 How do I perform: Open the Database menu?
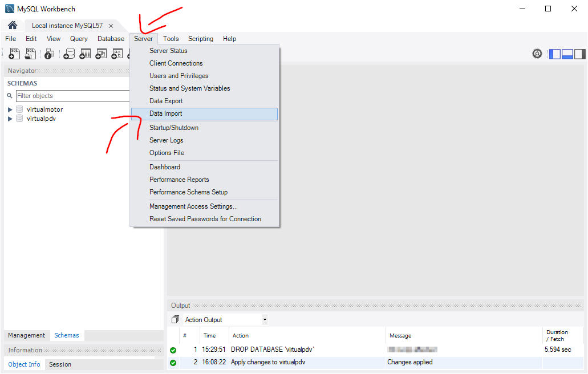111,39
